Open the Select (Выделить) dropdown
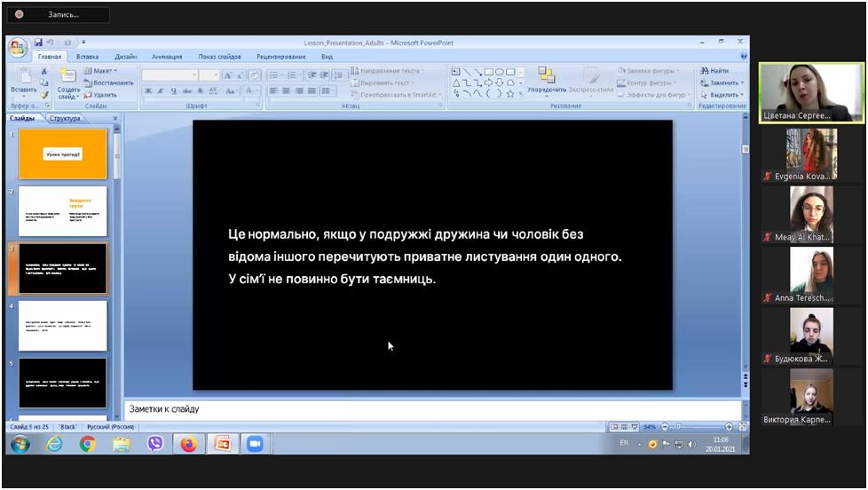Image resolution: width=868 pixels, height=490 pixels. [x=723, y=94]
